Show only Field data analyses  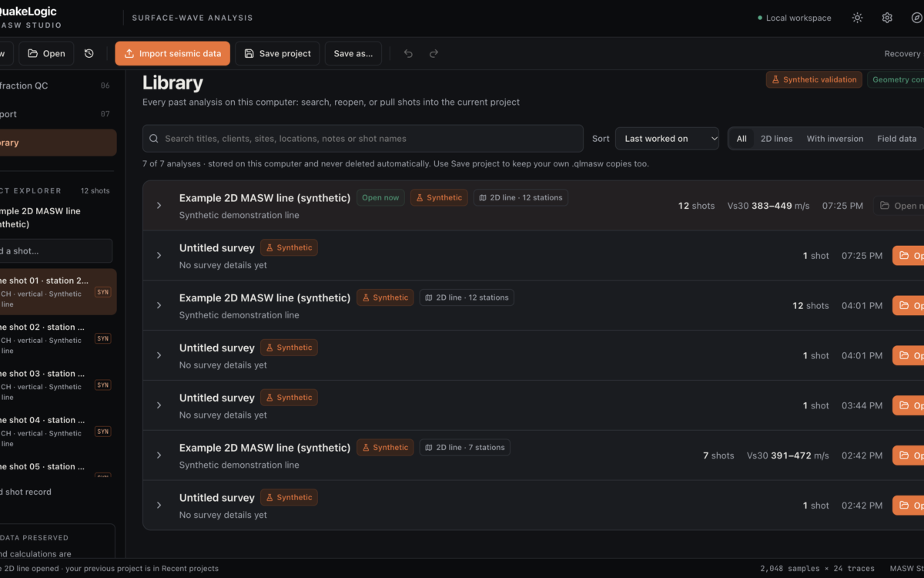(897, 139)
